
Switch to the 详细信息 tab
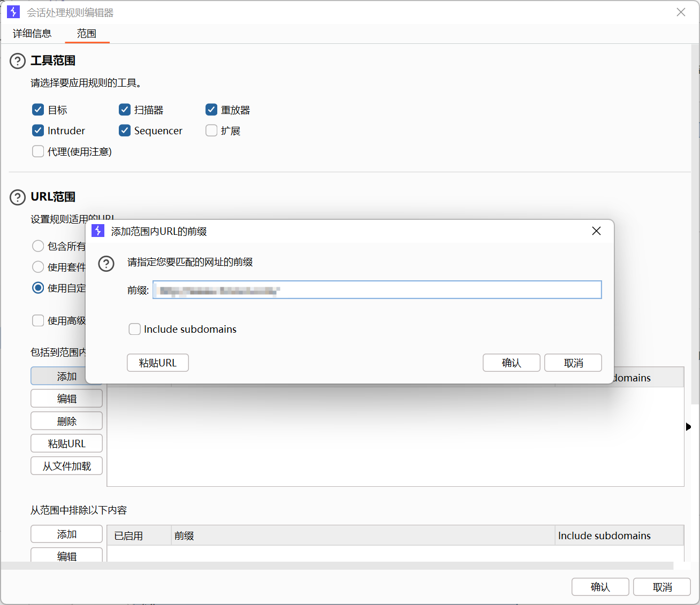32,34
